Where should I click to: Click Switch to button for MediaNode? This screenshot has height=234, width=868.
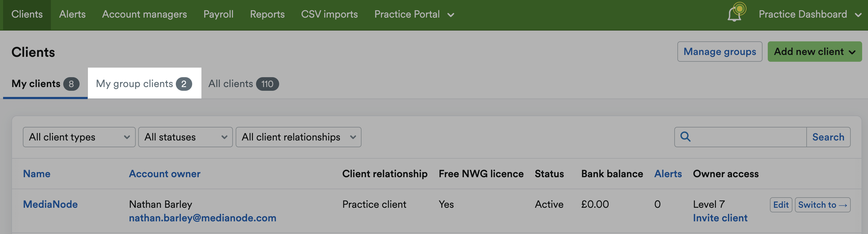pyautogui.click(x=823, y=205)
